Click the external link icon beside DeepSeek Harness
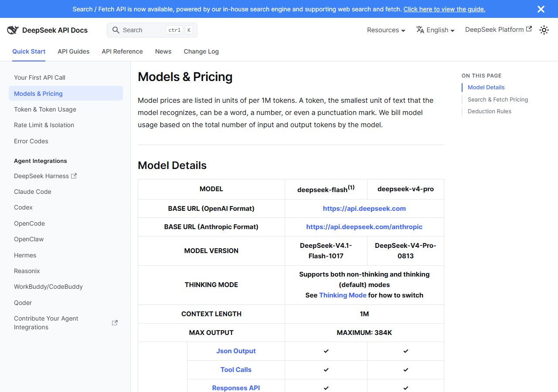 point(74,176)
